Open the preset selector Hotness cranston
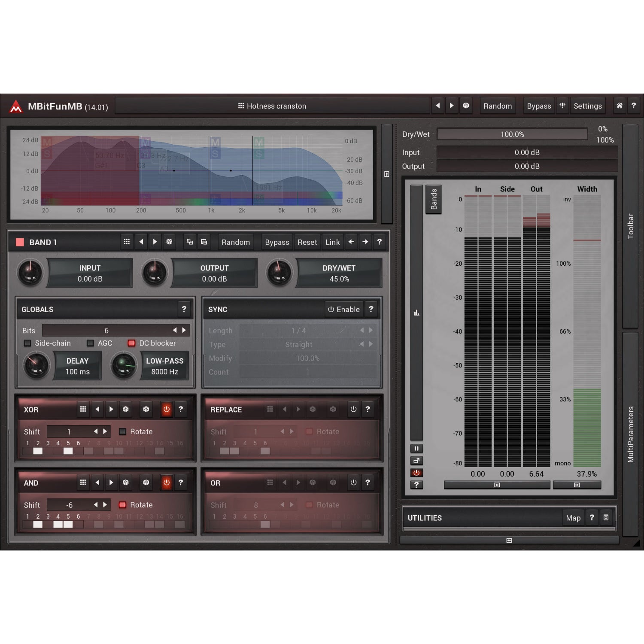This screenshot has width=644, height=644. coord(272,106)
